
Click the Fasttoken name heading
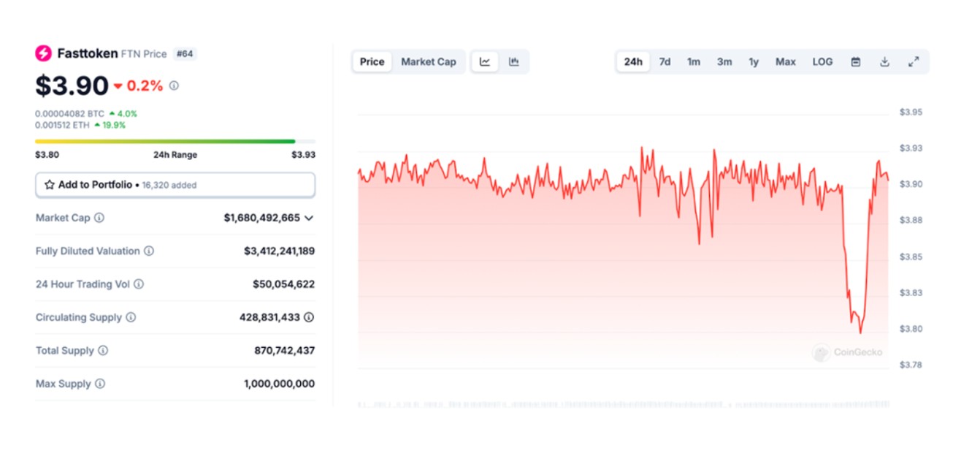click(88, 53)
